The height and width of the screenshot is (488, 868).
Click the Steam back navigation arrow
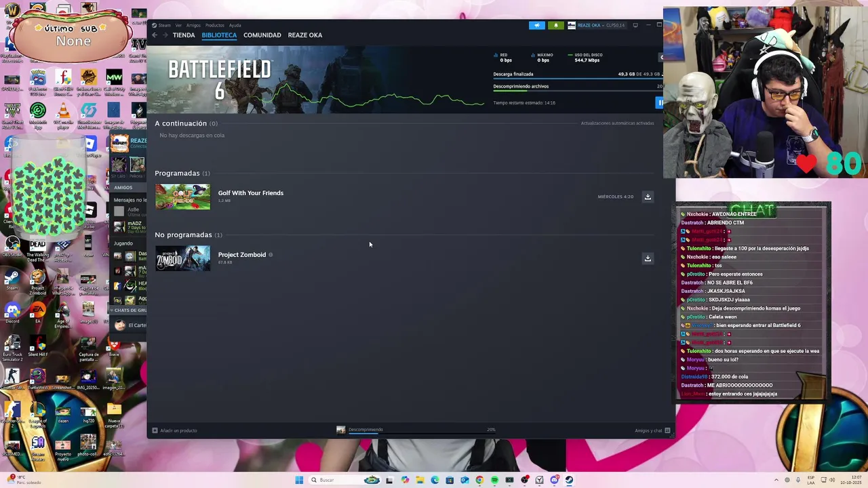point(155,35)
